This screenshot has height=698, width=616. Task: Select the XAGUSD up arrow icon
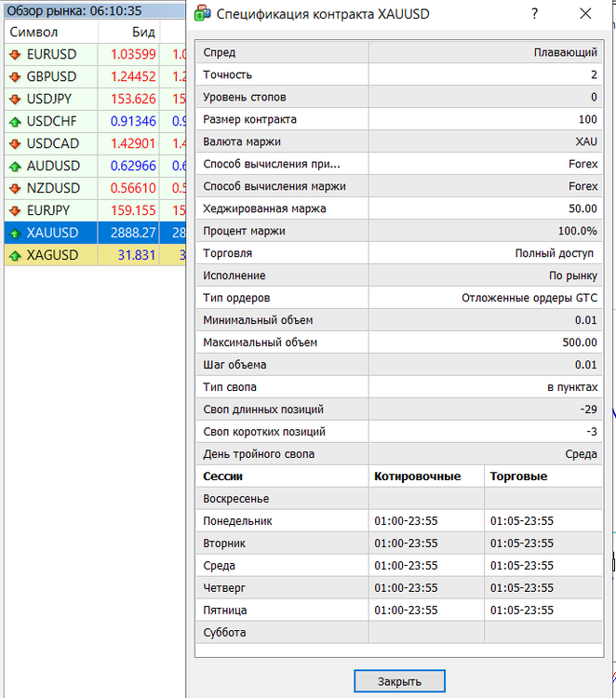(x=15, y=255)
